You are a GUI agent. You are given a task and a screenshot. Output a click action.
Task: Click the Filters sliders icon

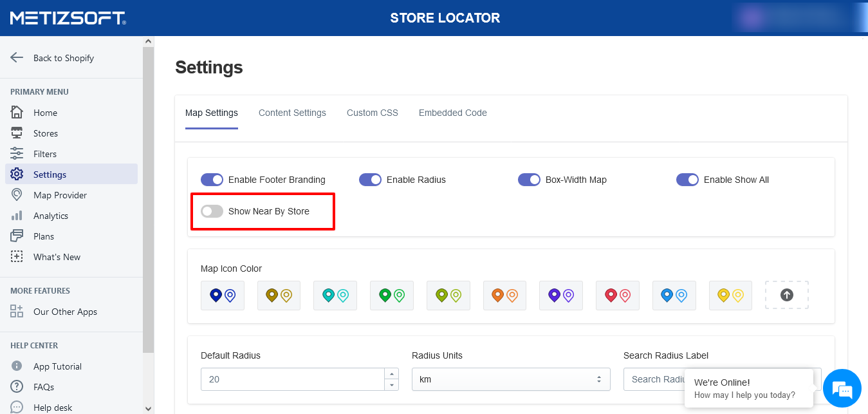17,154
